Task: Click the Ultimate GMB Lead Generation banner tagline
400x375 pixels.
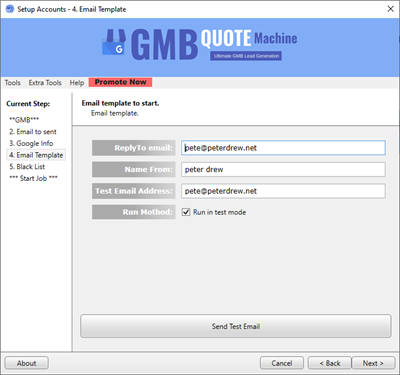Action: click(246, 56)
